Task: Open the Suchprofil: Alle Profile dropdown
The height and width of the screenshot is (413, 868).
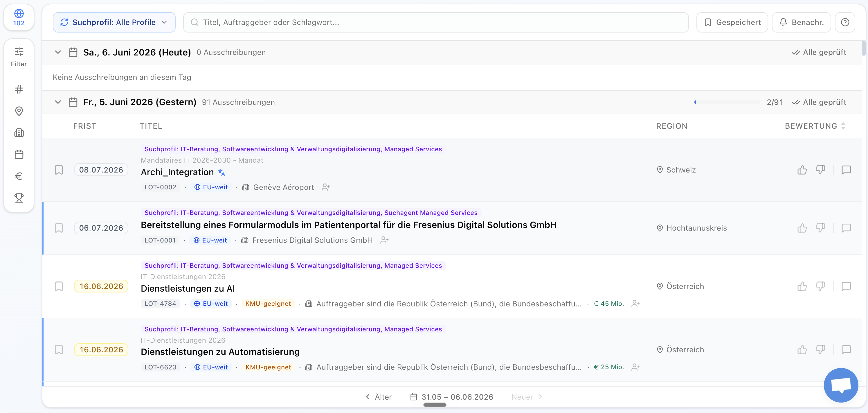Action: pos(114,22)
